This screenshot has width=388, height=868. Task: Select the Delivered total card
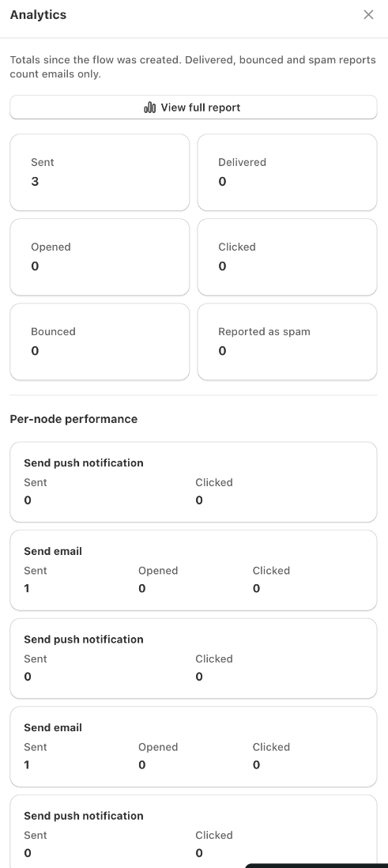click(x=288, y=172)
